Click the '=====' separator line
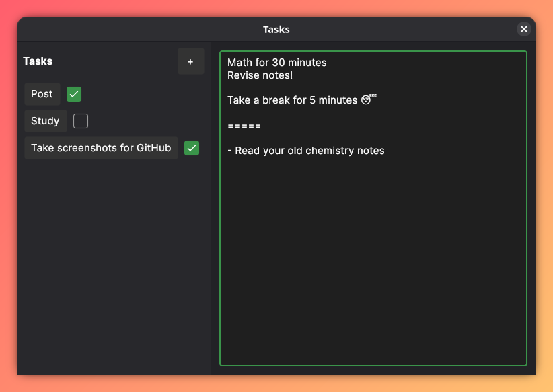 point(244,126)
